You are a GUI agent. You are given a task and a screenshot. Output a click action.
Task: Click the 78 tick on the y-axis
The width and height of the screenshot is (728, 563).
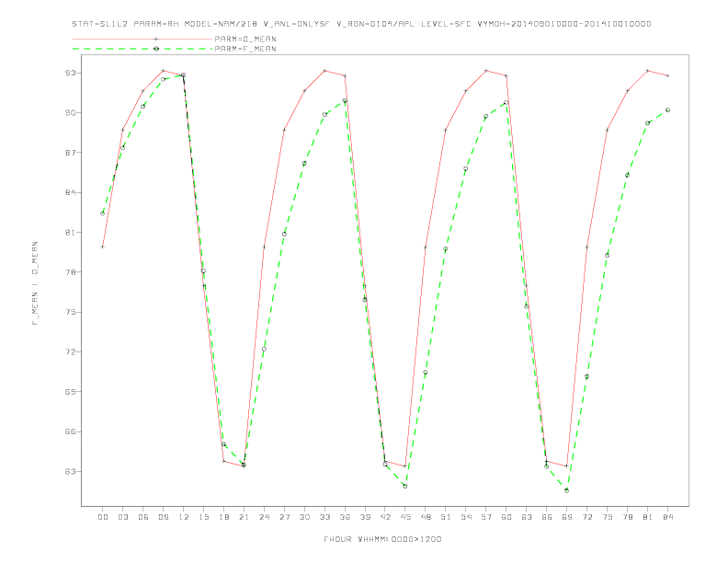pos(70,272)
